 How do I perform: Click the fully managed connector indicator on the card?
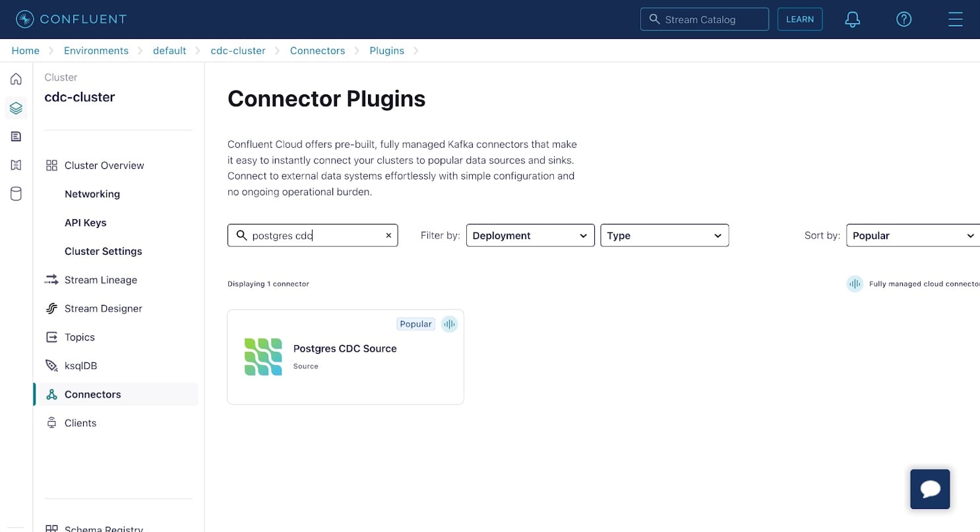click(x=449, y=324)
